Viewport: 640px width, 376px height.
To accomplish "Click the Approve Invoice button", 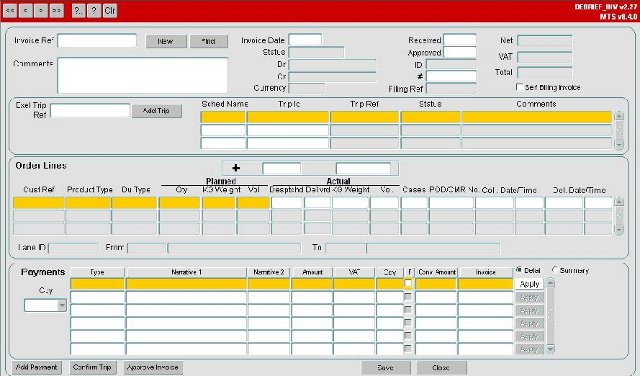I will tap(153, 367).
